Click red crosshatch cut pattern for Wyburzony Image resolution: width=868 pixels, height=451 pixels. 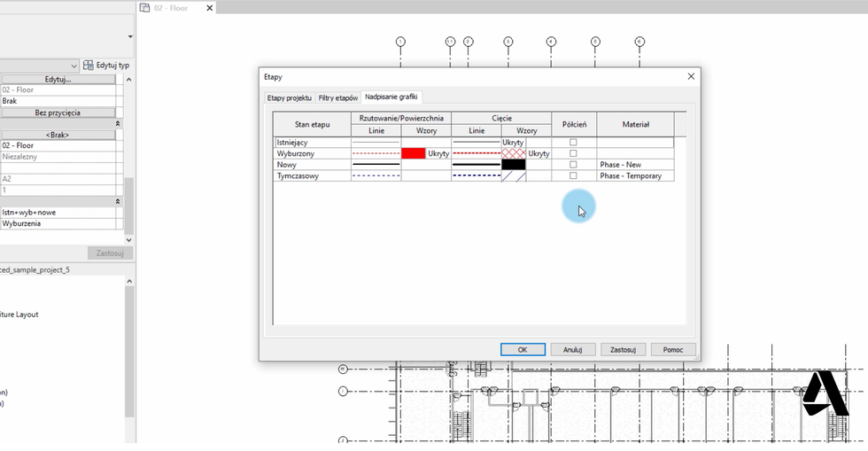click(x=513, y=153)
